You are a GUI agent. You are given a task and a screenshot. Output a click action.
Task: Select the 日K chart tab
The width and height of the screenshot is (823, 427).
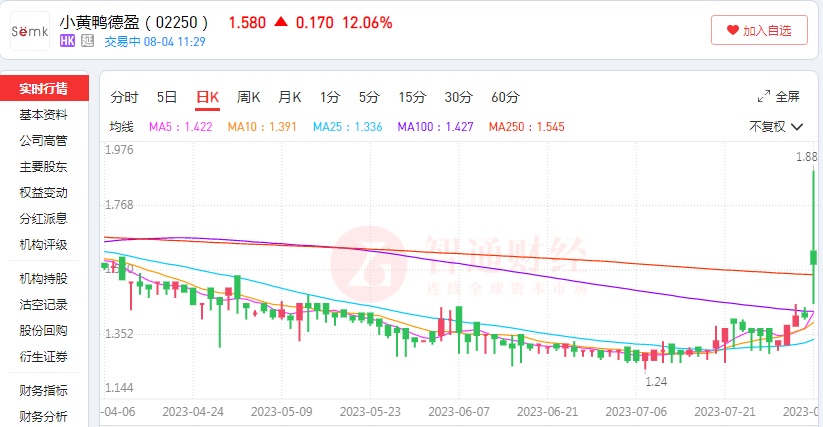point(207,97)
